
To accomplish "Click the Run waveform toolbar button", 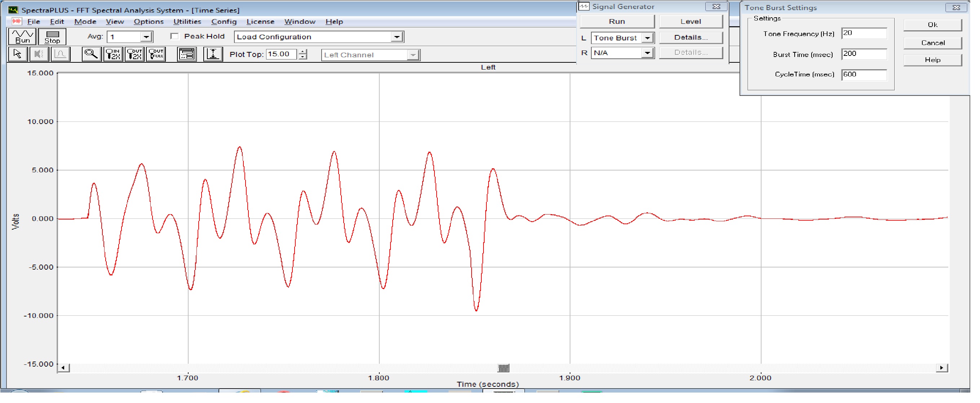I will [x=22, y=36].
